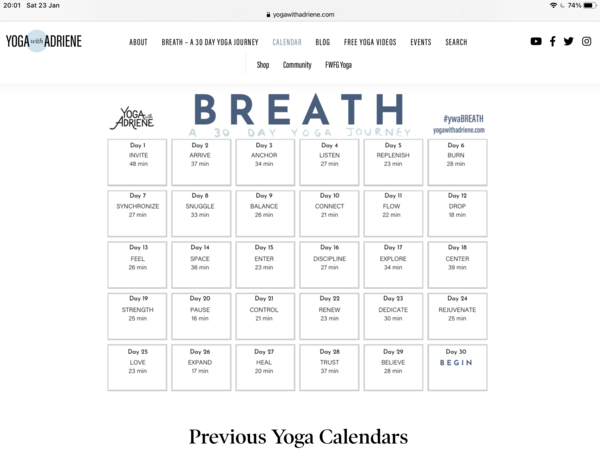Open the Search navigation link
Image resolution: width=600 pixels, height=450 pixels.
point(456,42)
